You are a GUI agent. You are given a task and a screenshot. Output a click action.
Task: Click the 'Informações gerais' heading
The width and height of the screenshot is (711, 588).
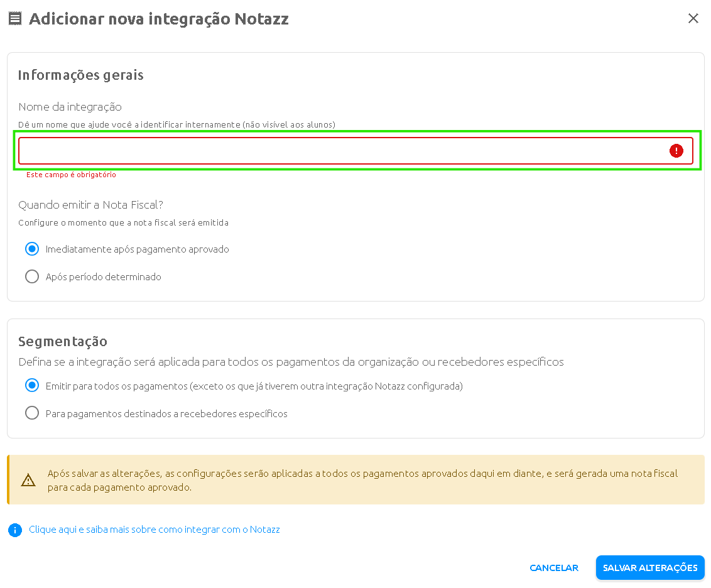(x=81, y=75)
